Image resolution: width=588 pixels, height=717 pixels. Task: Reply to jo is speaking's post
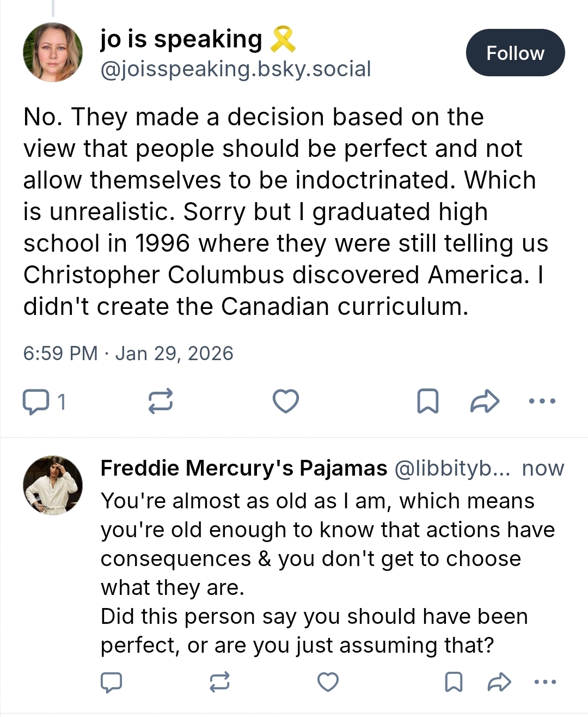coord(36,402)
